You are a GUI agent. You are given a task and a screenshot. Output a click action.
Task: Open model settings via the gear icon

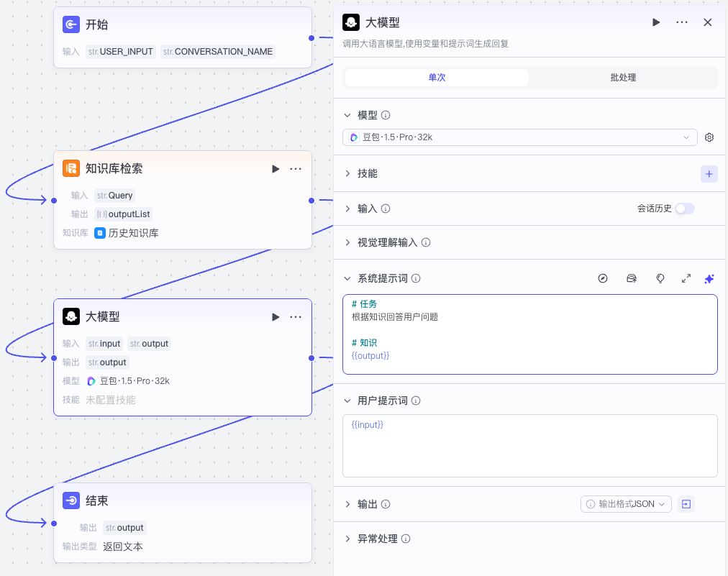(709, 137)
